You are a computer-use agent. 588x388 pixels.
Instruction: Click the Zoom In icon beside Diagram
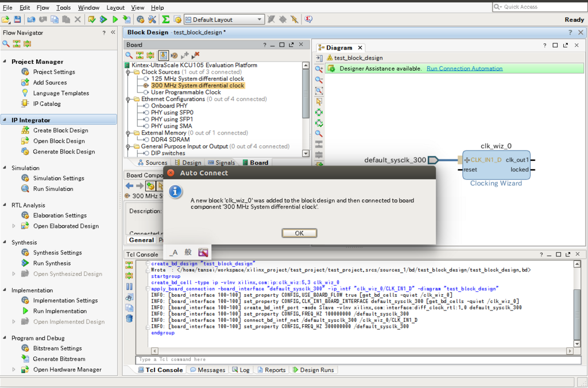pyautogui.click(x=319, y=69)
